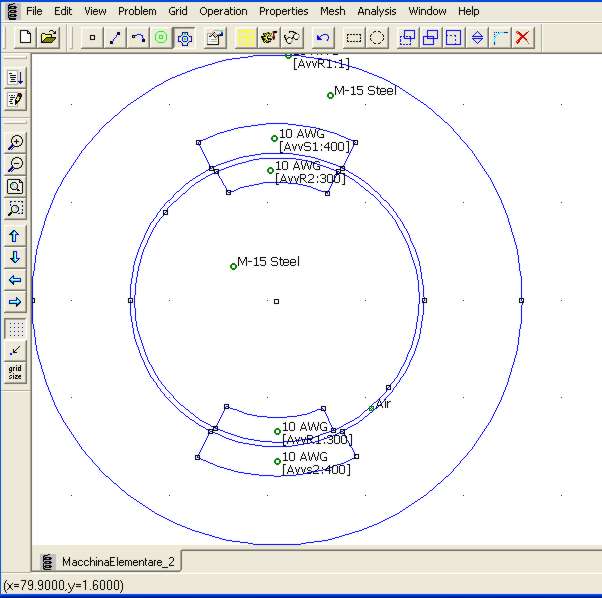The width and height of the screenshot is (602, 598).
Task: Toggle the show grid button
Action: 15,328
